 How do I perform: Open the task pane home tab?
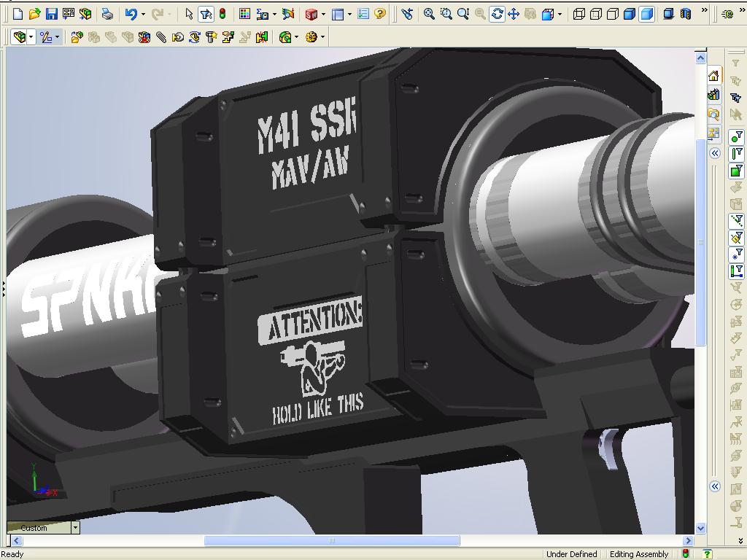713,76
